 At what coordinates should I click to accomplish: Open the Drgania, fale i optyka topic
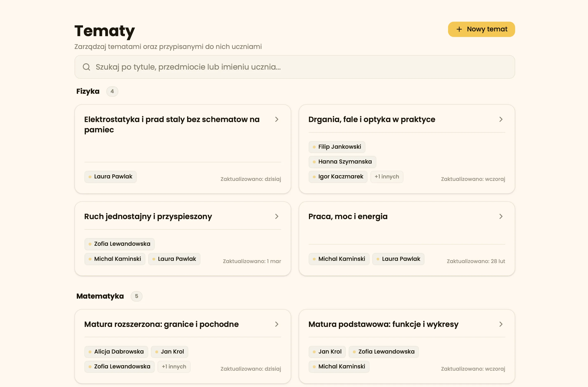(x=372, y=119)
